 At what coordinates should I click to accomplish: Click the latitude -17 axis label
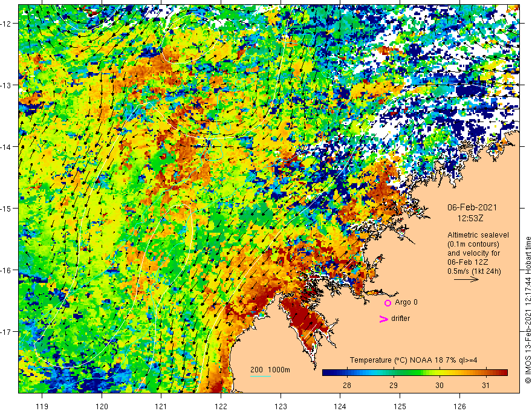click(7, 332)
